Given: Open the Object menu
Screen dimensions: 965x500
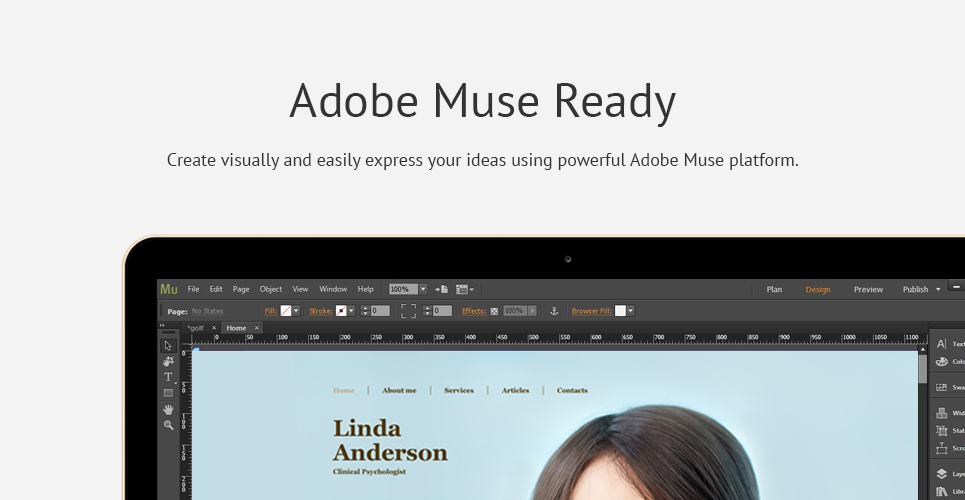Looking at the screenshot, I should point(271,289).
